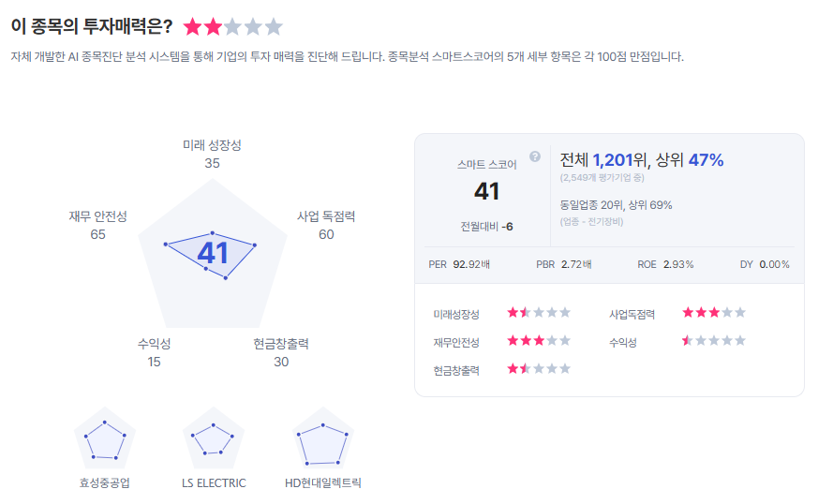Click the 현금창출력 axis label on the radar
This screenshot has width=818, height=504.
tap(281, 344)
